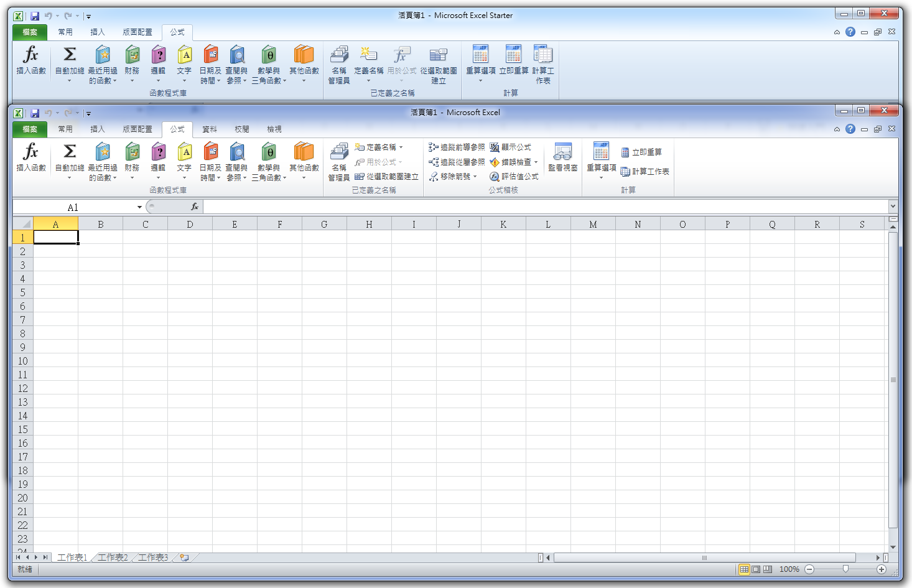Screen dimensions: 912x588
Task: Open 數學與三角函數 in front Excel window
Action: point(269,161)
